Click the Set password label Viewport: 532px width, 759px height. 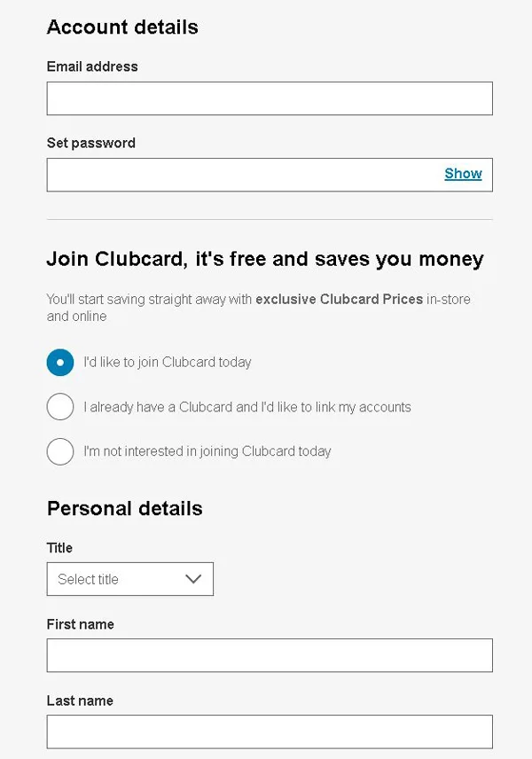pos(90,143)
